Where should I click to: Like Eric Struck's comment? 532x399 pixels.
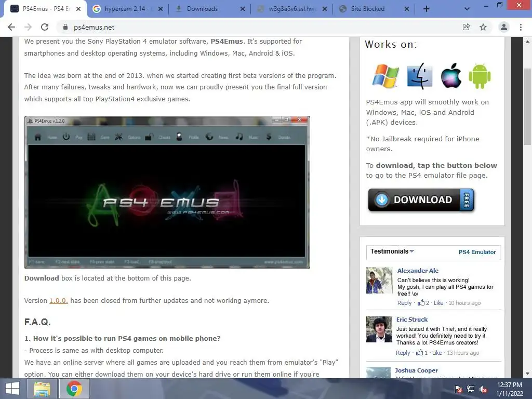coord(437,353)
